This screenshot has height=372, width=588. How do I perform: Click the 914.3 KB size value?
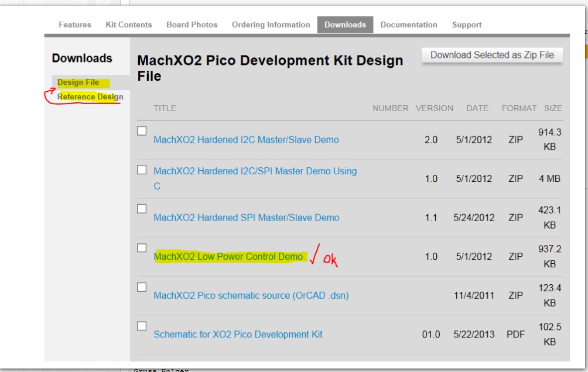pyautogui.click(x=550, y=140)
